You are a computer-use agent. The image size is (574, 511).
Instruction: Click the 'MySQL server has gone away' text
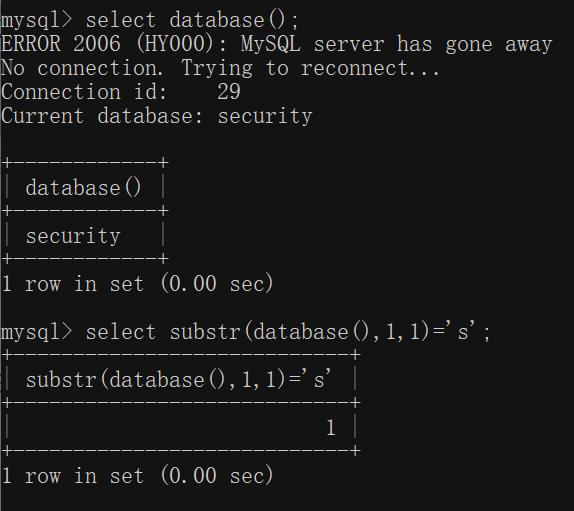[x=396, y=44]
